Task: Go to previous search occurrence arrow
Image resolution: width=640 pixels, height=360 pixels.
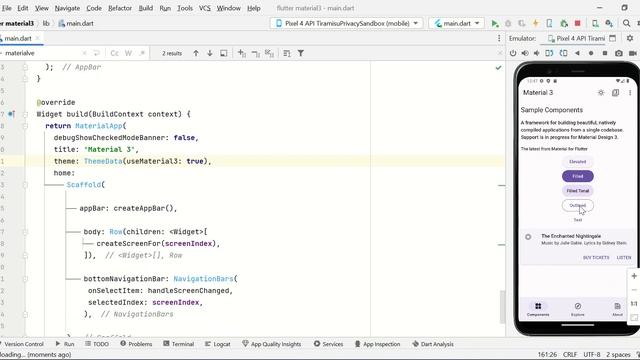Action: tap(196, 53)
